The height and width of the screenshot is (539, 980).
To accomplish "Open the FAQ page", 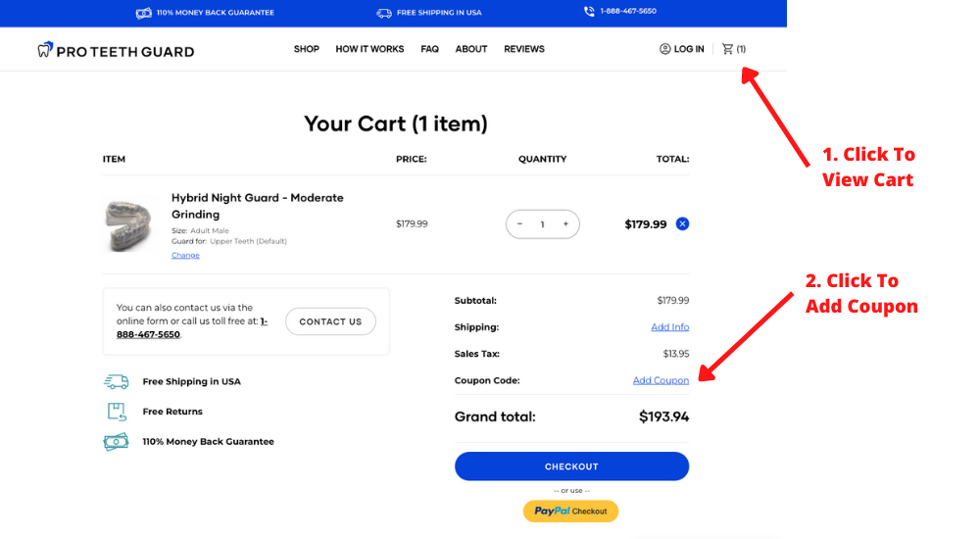I will 429,49.
